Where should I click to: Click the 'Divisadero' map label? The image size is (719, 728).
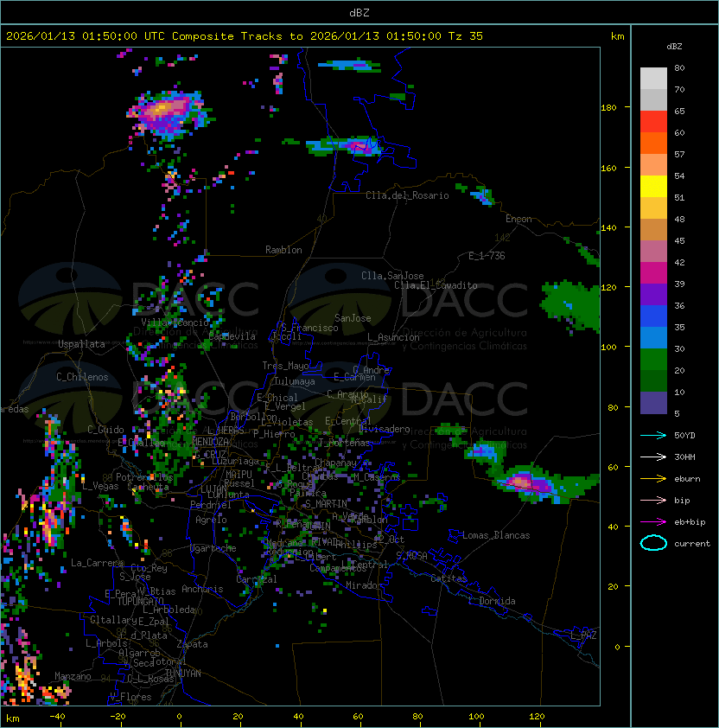pos(385,429)
